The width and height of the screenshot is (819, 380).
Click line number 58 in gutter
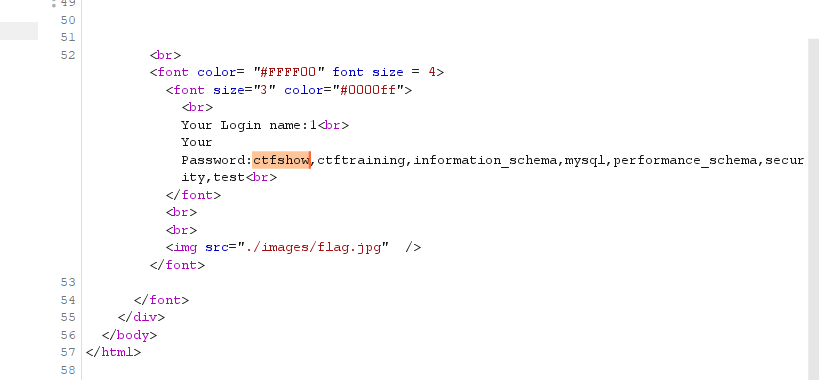[x=68, y=370]
